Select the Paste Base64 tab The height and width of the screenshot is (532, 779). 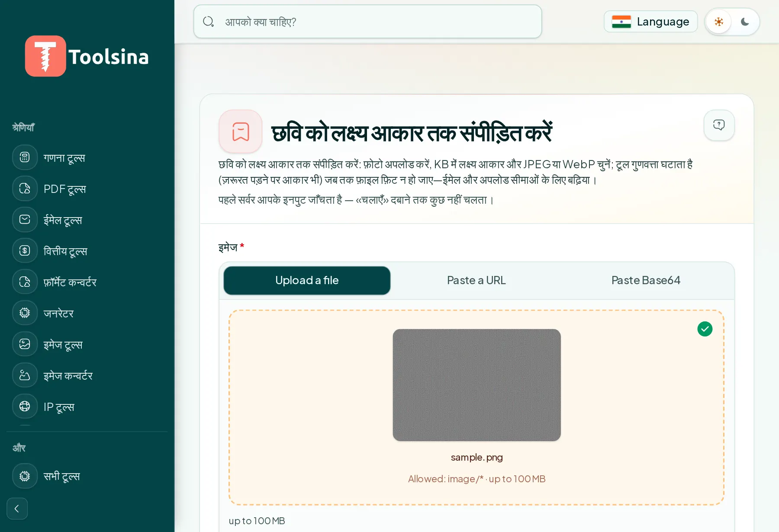[646, 280]
